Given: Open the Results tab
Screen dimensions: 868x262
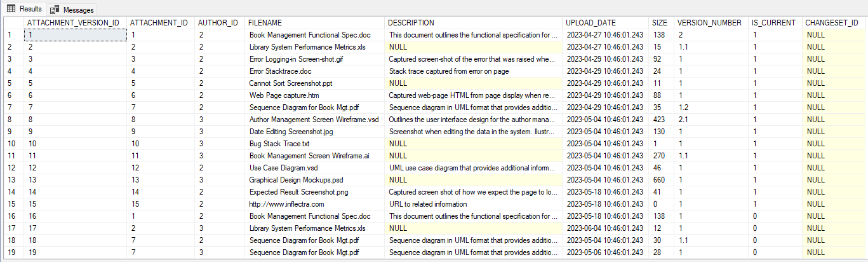Looking at the screenshot, I should pos(24,9).
